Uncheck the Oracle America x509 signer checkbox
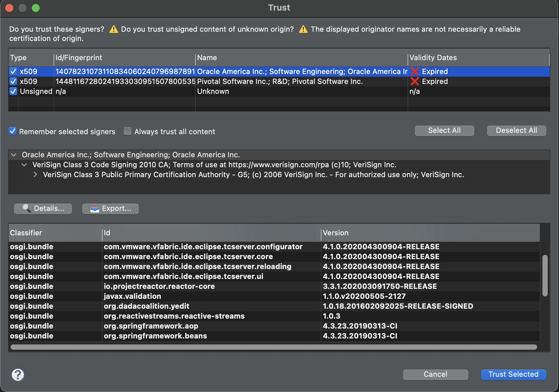The width and height of the screenshot is (559, 392). tap(13, 71)
